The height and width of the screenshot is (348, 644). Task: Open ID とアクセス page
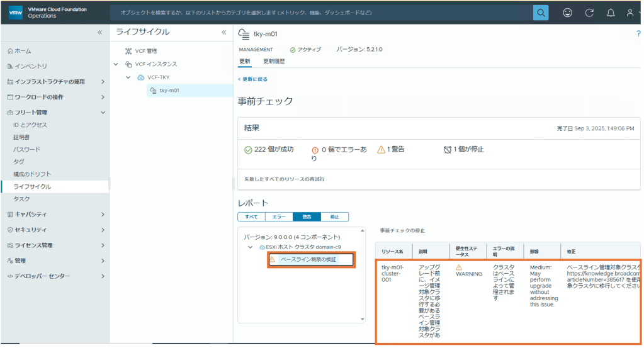click(30, 125)
